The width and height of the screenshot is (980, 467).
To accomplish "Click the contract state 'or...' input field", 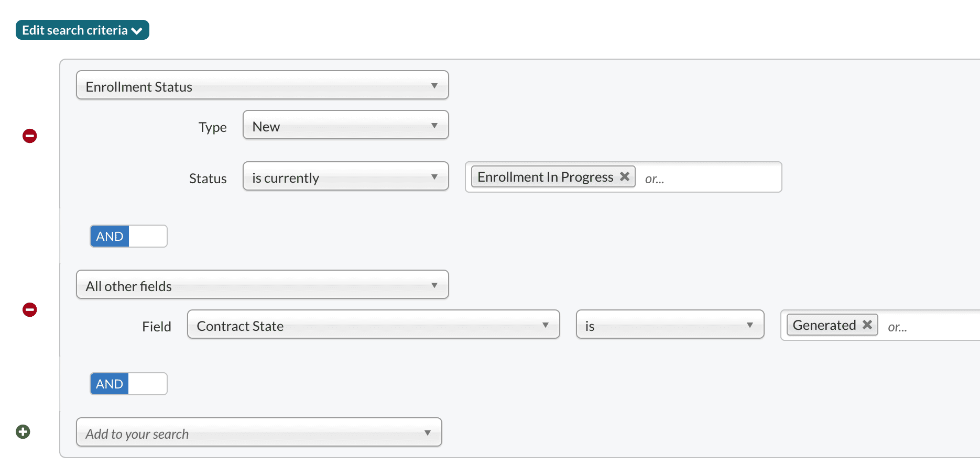I will [x=928, y=326].
